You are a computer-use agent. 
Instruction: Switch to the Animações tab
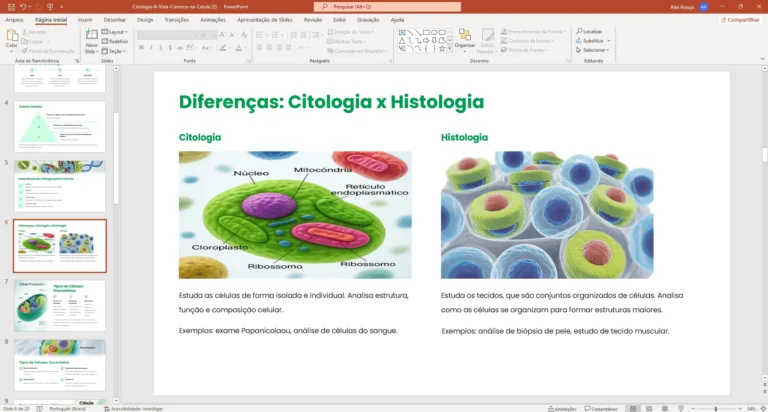(213, 20)
